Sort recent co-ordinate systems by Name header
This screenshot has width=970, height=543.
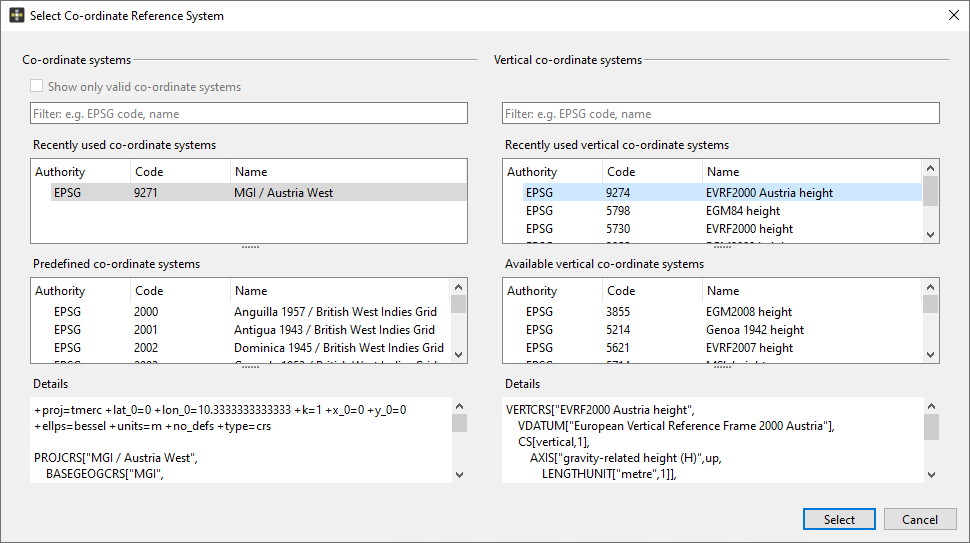(348, 172)
